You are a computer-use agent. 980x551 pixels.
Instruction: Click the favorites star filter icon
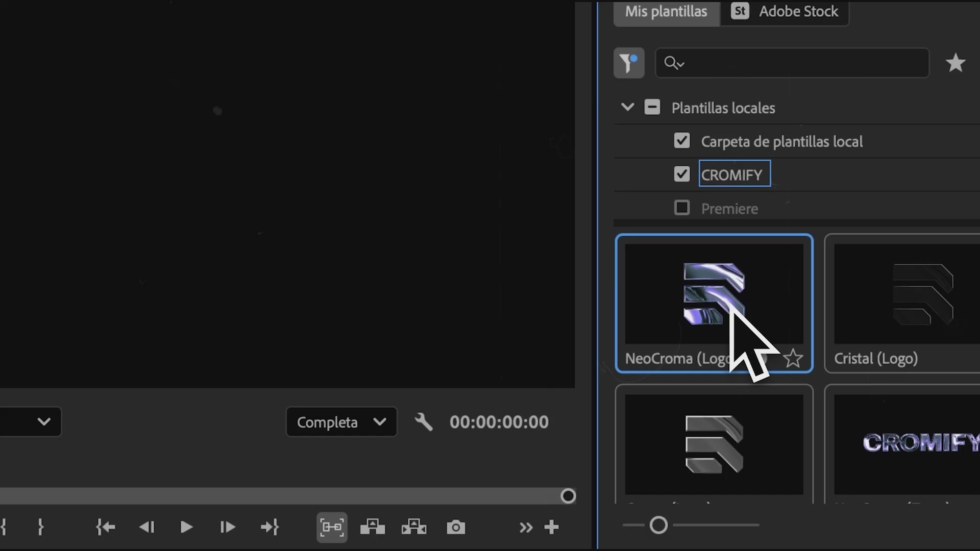(x=955, y=63)
